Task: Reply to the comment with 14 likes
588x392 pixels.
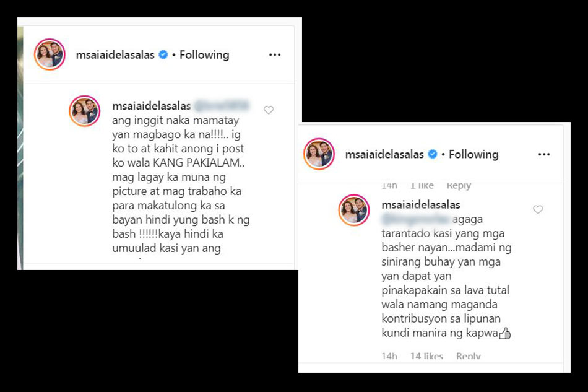Action: (x=468, y=356)
